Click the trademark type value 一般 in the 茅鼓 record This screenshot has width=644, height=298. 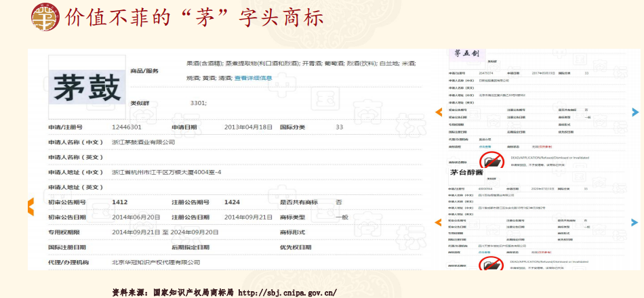pyautogui.click(x=342, y=217)
